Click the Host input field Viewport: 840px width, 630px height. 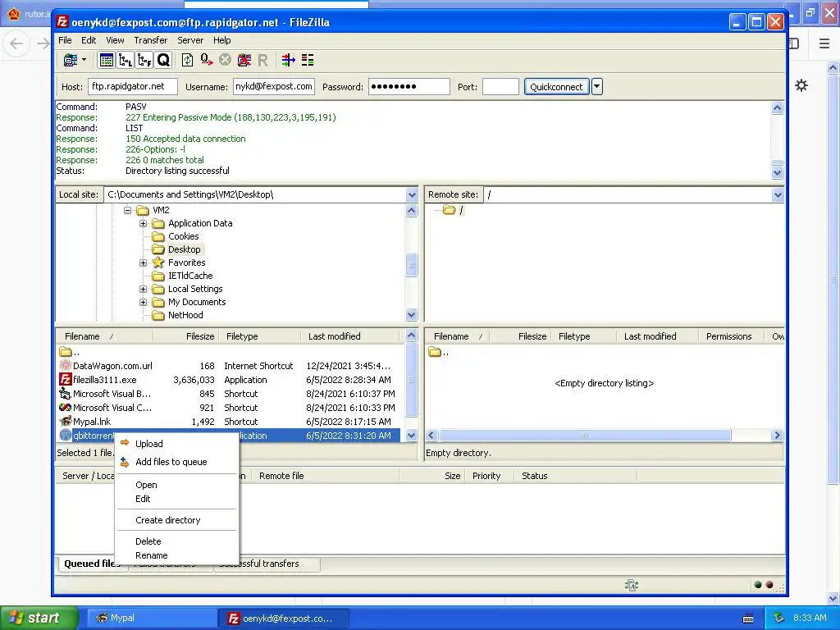coord(133,87)
